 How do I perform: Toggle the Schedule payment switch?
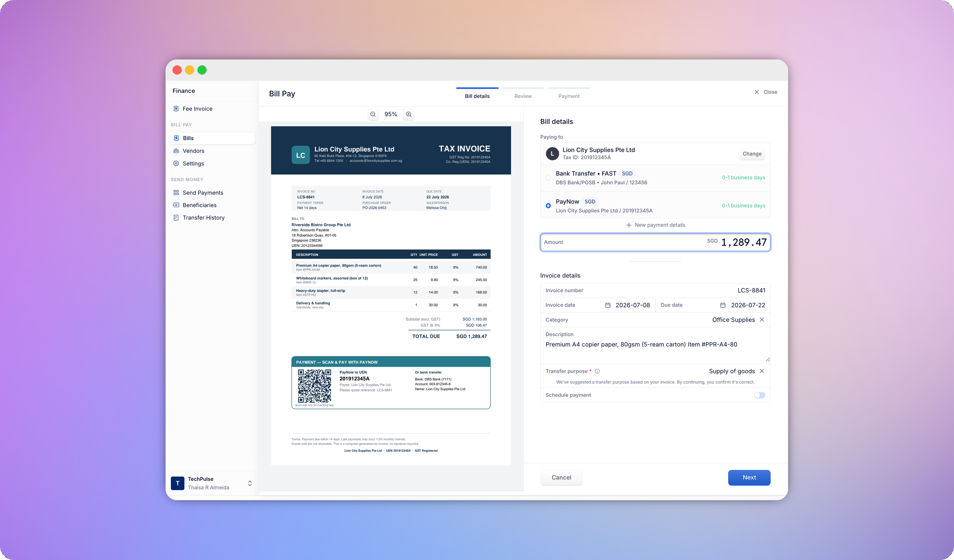tap(760, 395)
